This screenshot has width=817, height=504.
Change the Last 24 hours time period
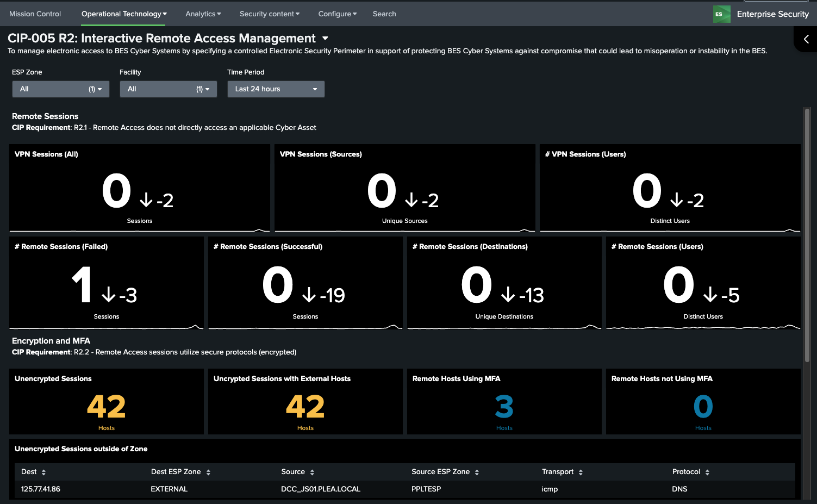pyautogui.click(x=276, y=89)
